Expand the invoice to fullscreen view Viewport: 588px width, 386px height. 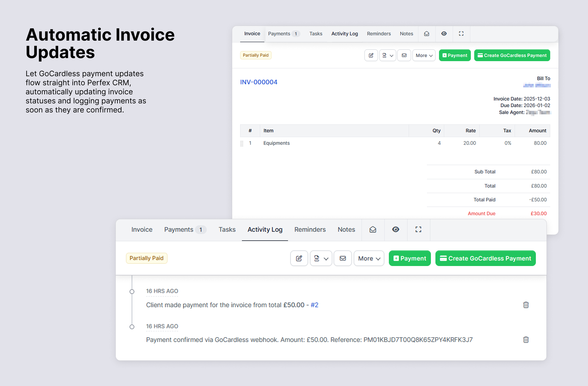[x=461, y=34]
